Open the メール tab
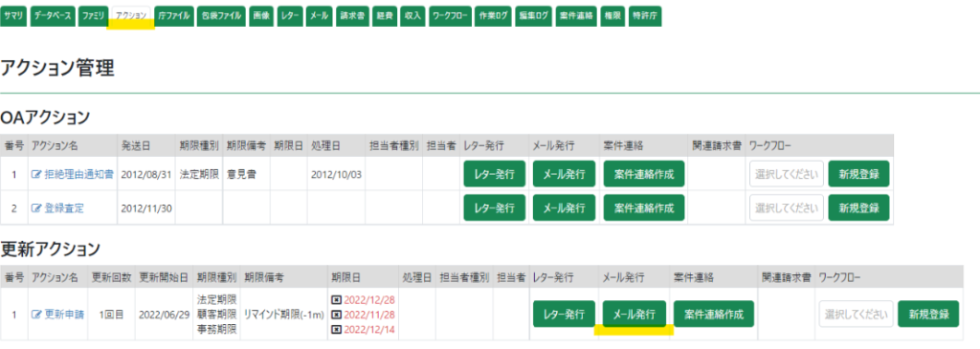Screen dimensions: 980x349 [x=319, y=17]
